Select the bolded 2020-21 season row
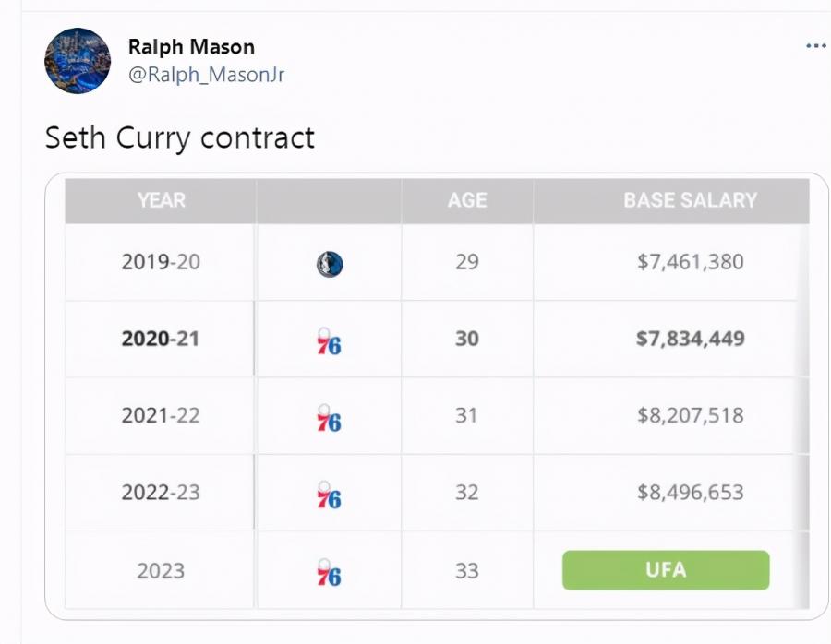Screen dimensions: 831x644 [160, 339]
